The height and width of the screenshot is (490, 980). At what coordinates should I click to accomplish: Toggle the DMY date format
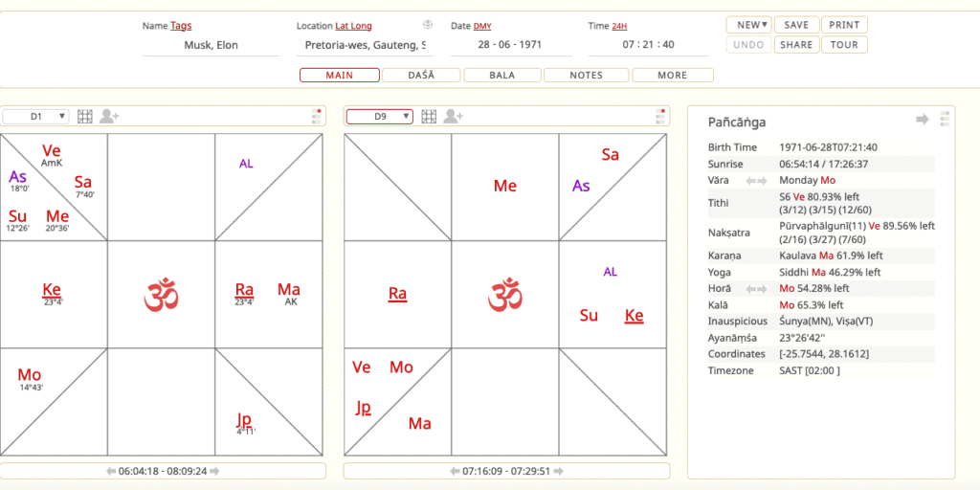(482, 26)
